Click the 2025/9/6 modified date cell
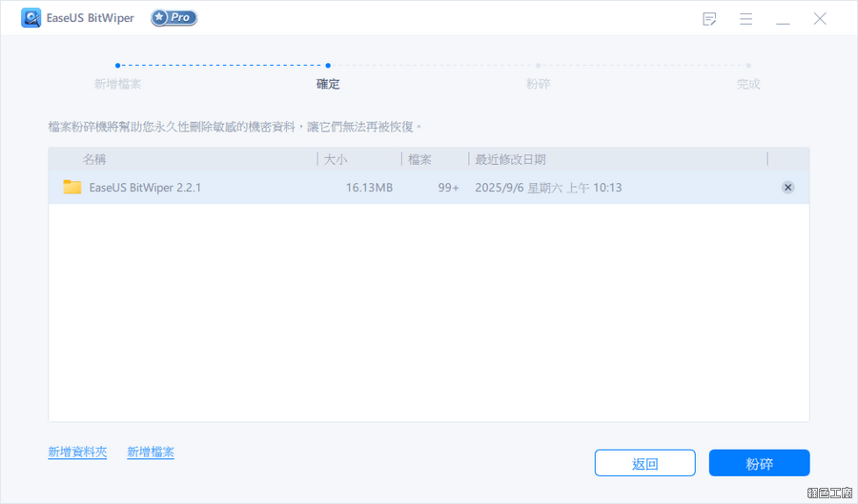This screenshot has width=858, height=504. pos(548,188)
